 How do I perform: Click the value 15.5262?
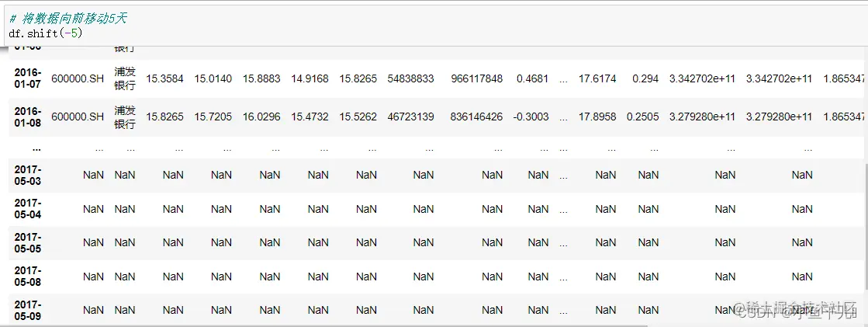[358, 117]
